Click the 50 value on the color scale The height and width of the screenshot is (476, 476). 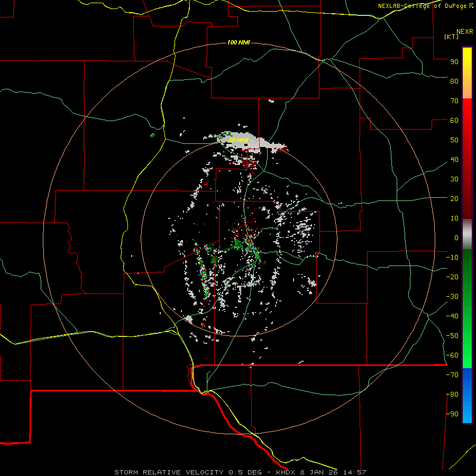click(x=454, y=140)
